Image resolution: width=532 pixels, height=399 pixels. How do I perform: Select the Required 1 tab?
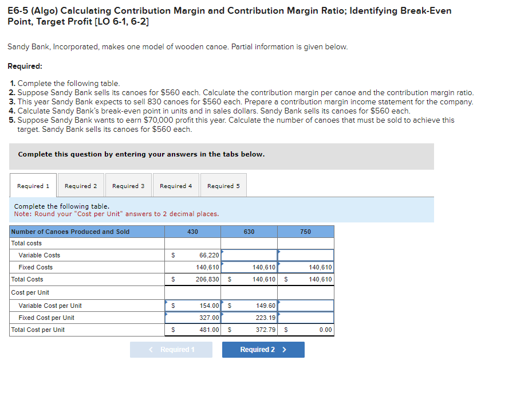coord(33,185)
